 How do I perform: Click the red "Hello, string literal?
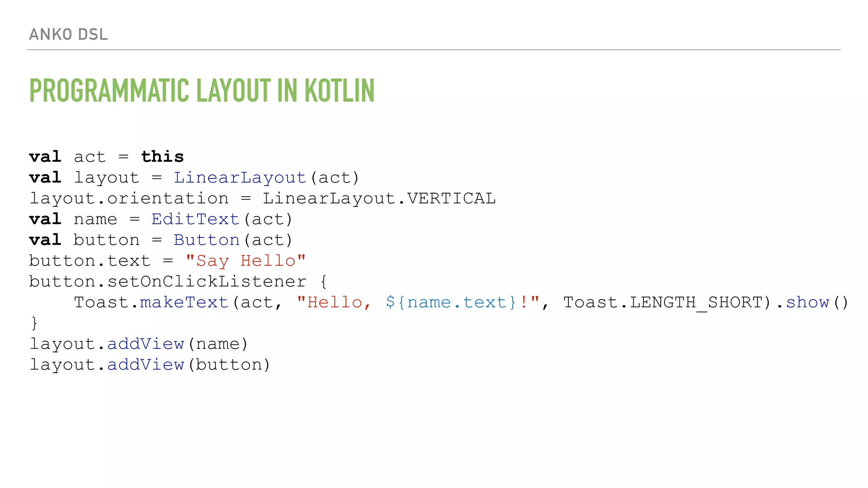pos(334,302)
